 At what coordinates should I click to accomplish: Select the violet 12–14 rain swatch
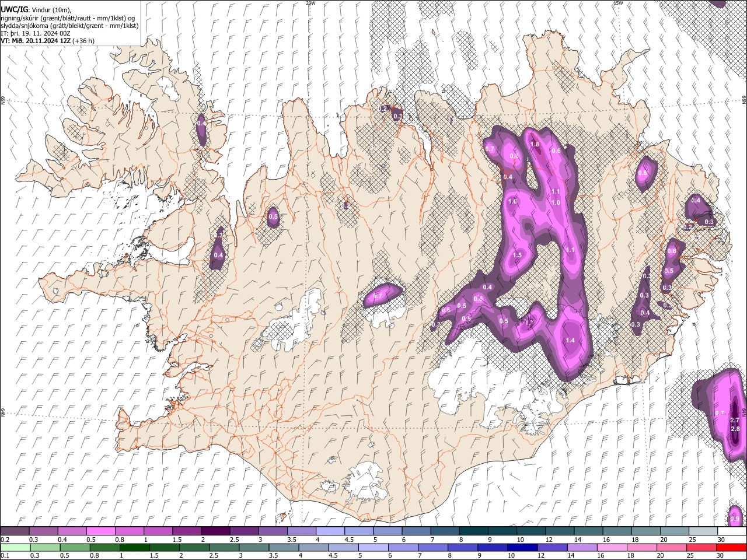[x=553, y=547]
